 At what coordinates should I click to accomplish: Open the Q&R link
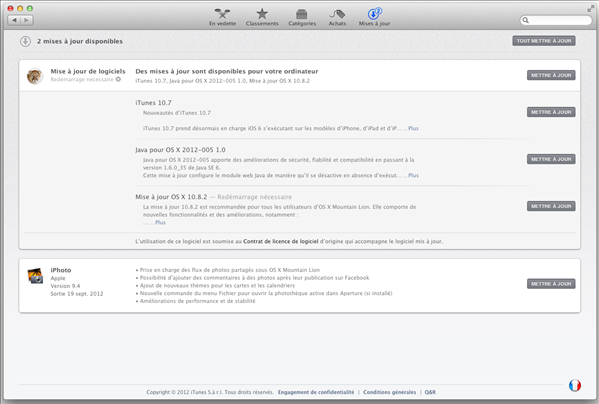click(430, 392)
